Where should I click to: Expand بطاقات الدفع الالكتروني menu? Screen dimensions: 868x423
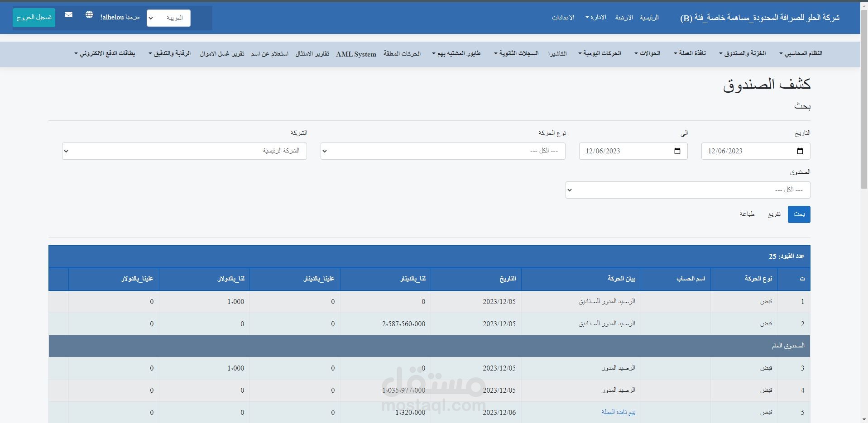pos(105,53)
